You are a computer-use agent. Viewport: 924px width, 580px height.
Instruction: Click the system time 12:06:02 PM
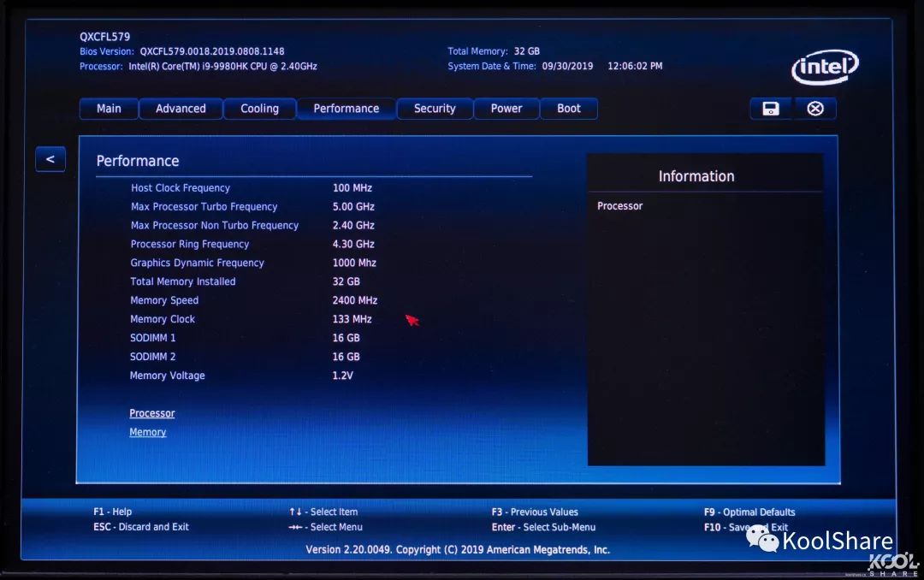point(635,66)
